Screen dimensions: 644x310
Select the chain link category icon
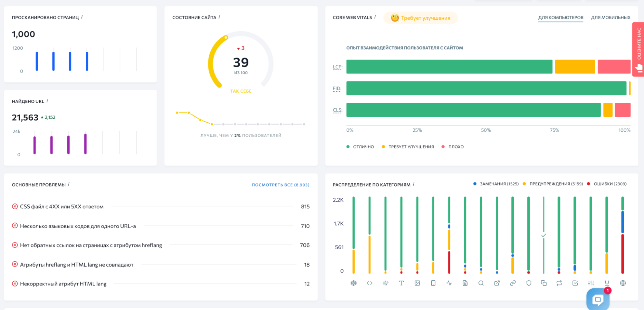coord(513,283)
